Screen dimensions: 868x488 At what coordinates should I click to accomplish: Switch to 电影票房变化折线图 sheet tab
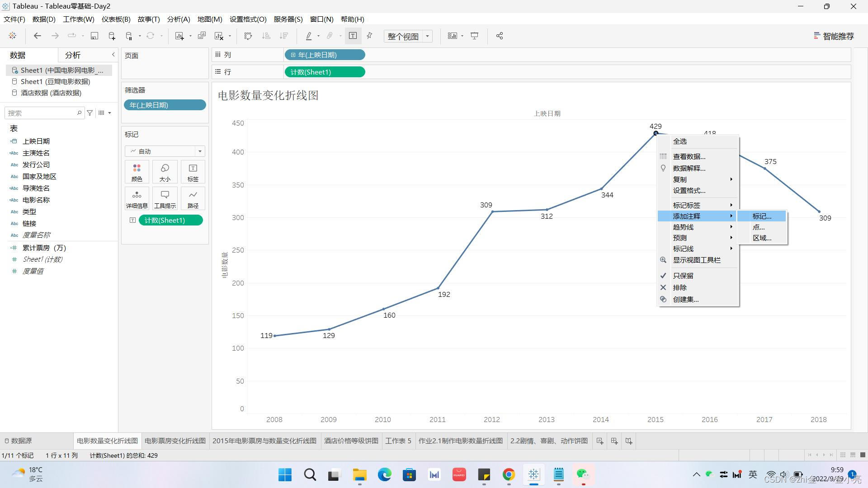coord(175,441)
